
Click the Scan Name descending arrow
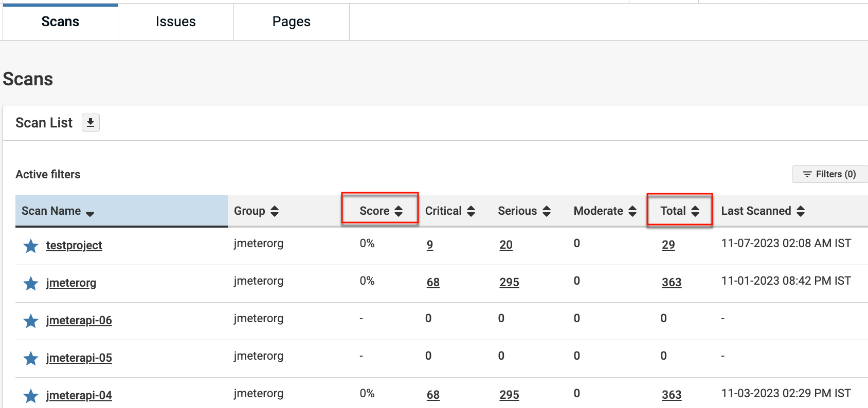[x=90, y=214]
